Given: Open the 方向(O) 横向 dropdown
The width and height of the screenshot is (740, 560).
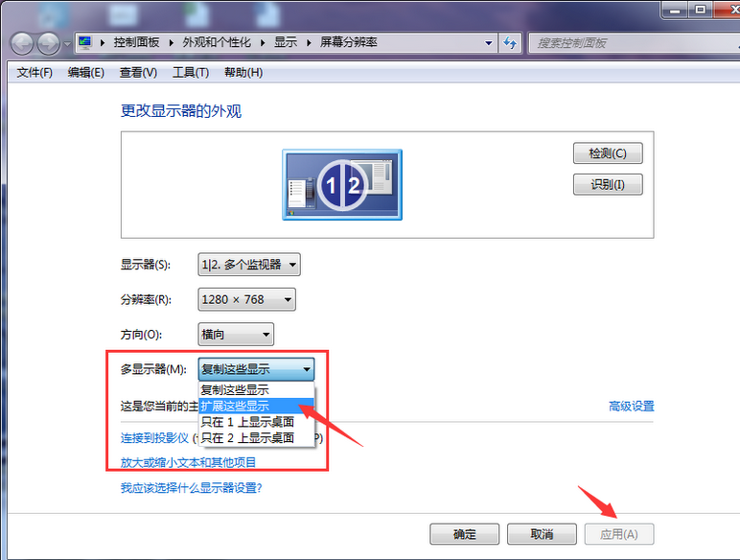Looking at the screenshot, I should coord(236,335).
